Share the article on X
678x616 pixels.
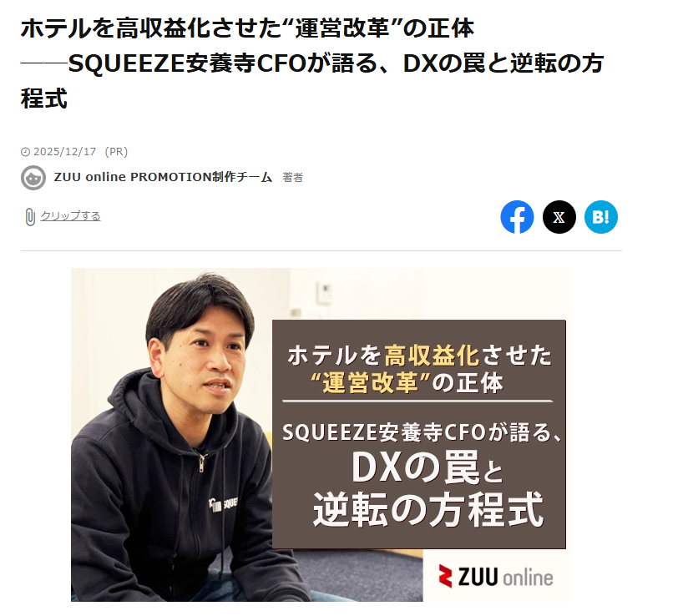pos(559,217)
